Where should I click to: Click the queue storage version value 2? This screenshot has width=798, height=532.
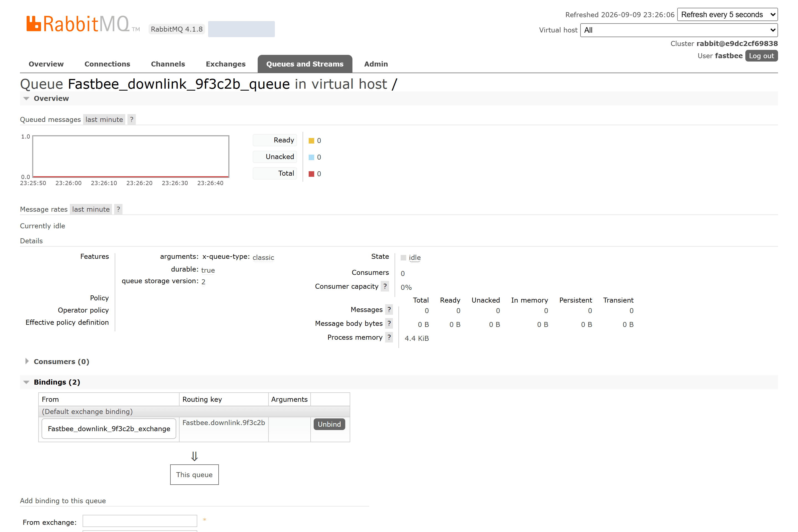coord(203,282)
